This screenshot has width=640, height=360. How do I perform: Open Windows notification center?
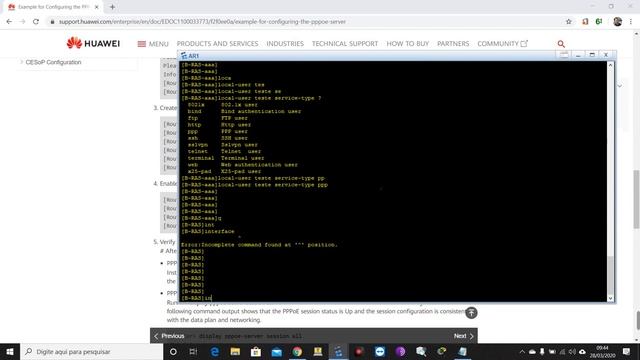click(626, 351)
